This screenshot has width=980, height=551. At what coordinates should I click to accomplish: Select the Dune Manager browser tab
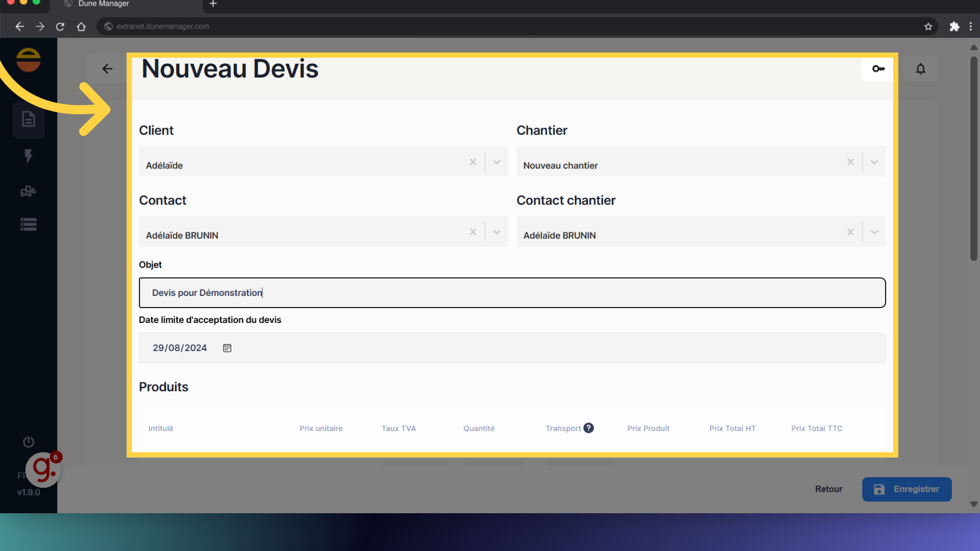[x=104, y=4]
